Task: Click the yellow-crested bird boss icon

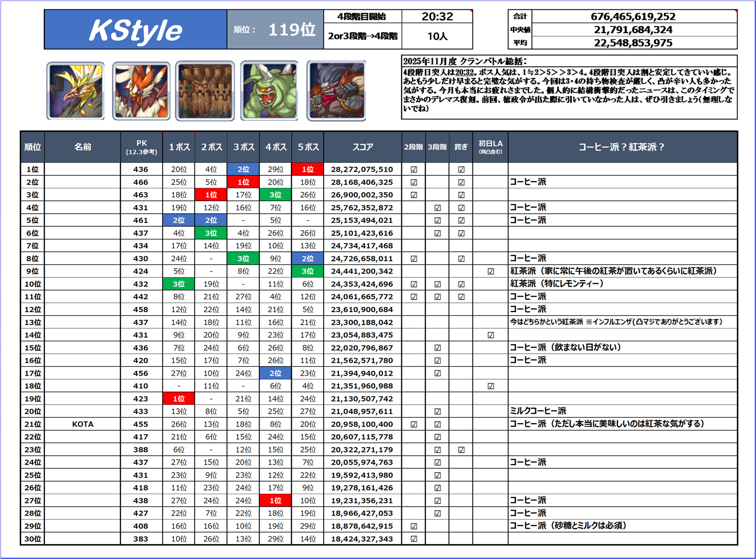Action: coord(76,91)
